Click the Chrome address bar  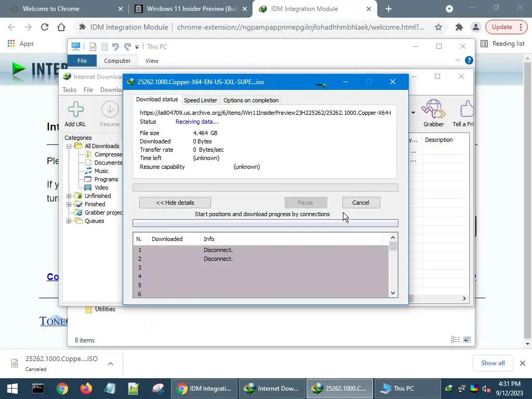[260, 27]
